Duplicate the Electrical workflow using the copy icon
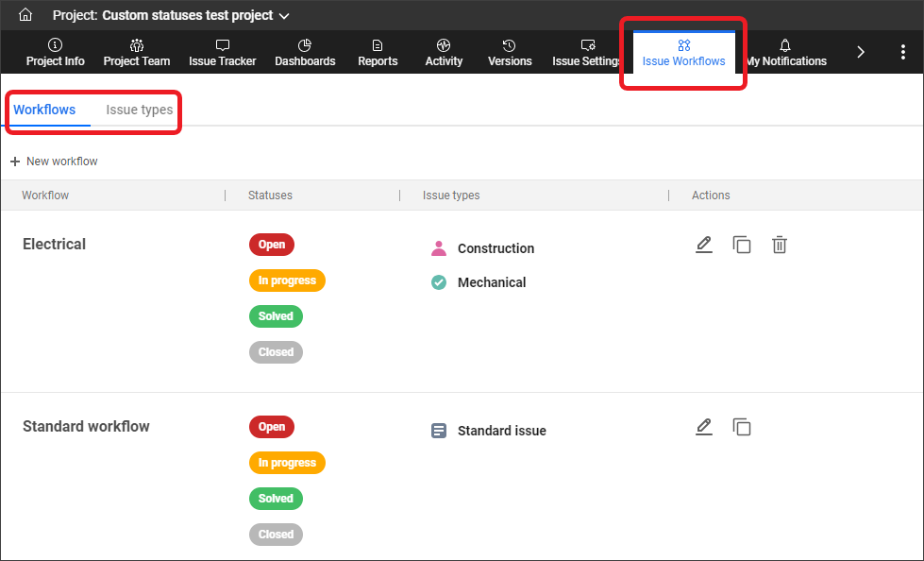Viewport: 924px width, 561px height. coord(742,246)
